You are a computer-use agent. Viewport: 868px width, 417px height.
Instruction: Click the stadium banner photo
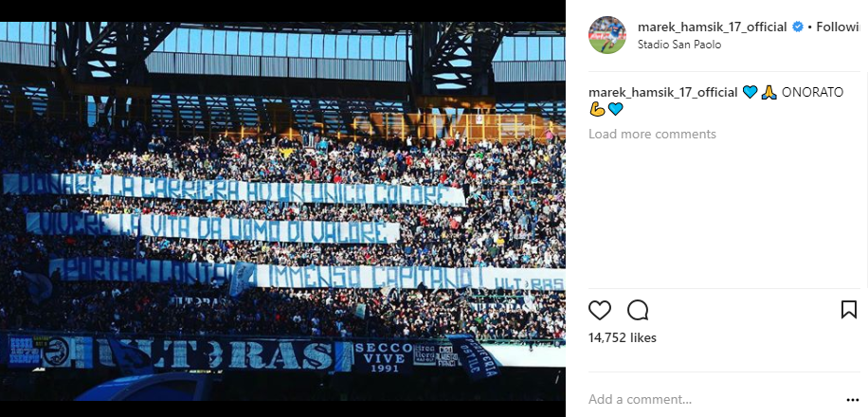(x=282, y=211)
